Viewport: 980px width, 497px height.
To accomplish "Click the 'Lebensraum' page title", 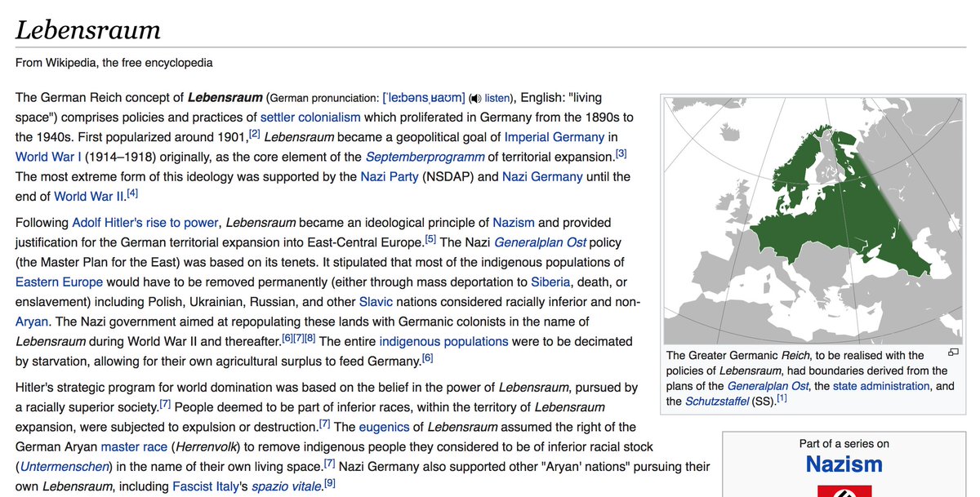I will (88, 29).
